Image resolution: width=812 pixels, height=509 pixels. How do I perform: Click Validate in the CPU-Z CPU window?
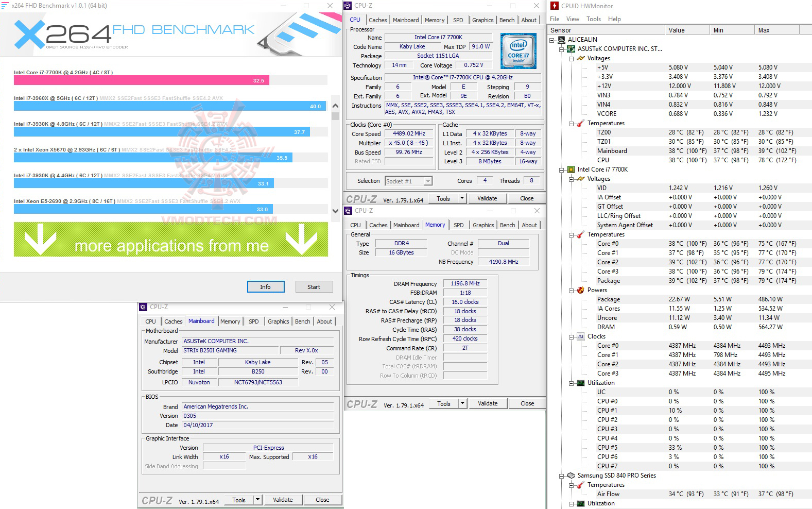point(487,198)
